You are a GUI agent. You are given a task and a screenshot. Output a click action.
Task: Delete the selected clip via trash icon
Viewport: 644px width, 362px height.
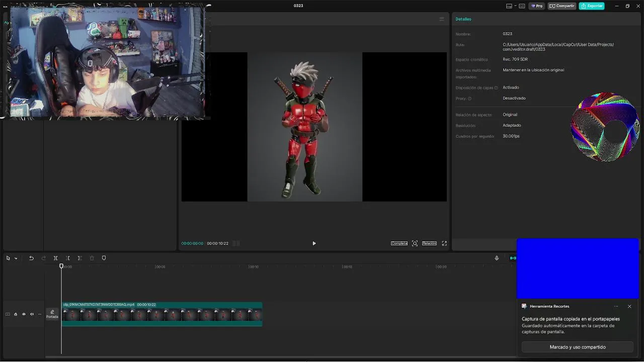pos(92,258)
